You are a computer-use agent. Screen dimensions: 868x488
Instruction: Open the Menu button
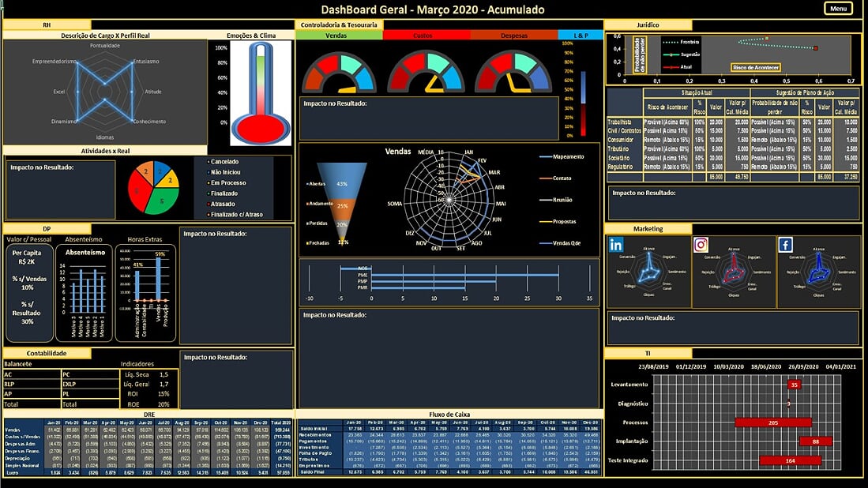(838, 9)
